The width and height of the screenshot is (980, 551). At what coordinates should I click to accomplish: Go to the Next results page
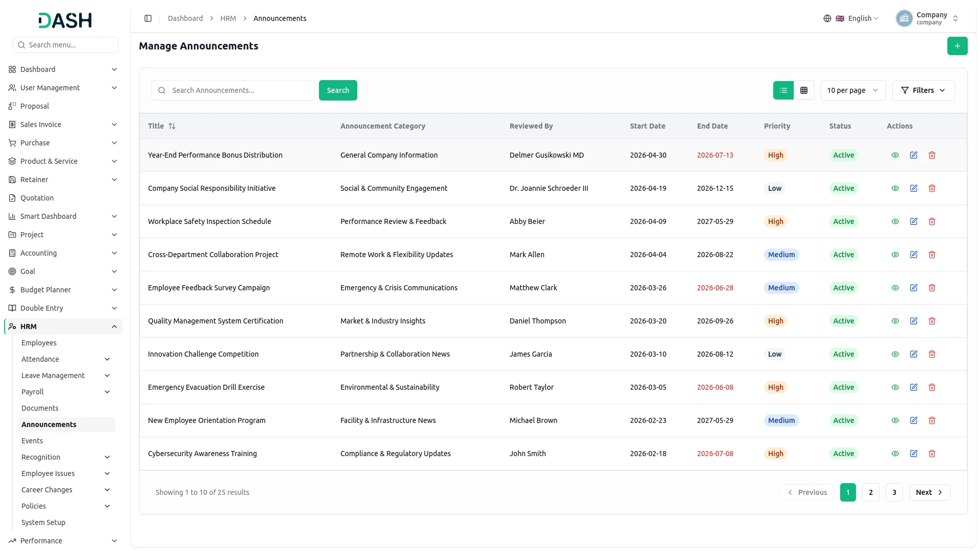pyautogui.click(x=929, y=492)
